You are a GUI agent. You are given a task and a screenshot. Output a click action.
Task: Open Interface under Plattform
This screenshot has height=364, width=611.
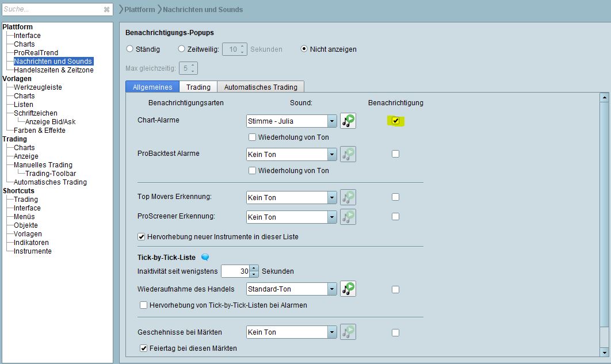(x=27, y=36)
